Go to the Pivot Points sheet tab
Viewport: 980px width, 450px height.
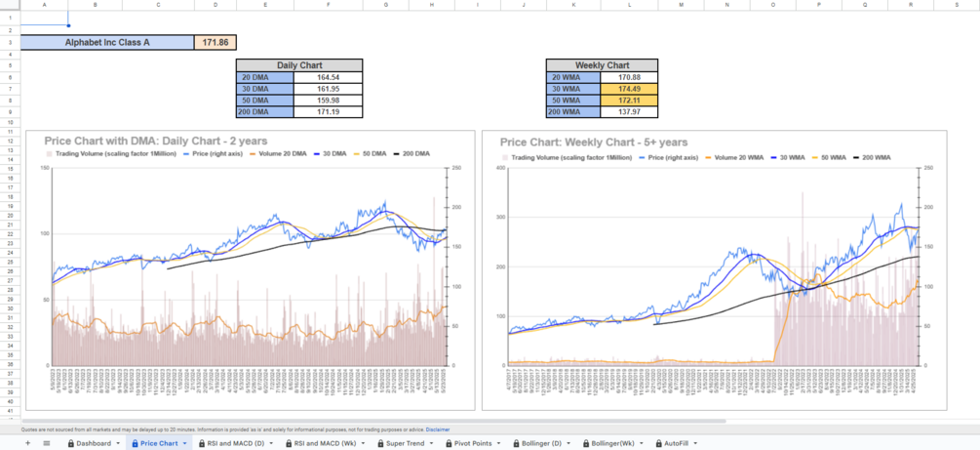tap(473, 443)
